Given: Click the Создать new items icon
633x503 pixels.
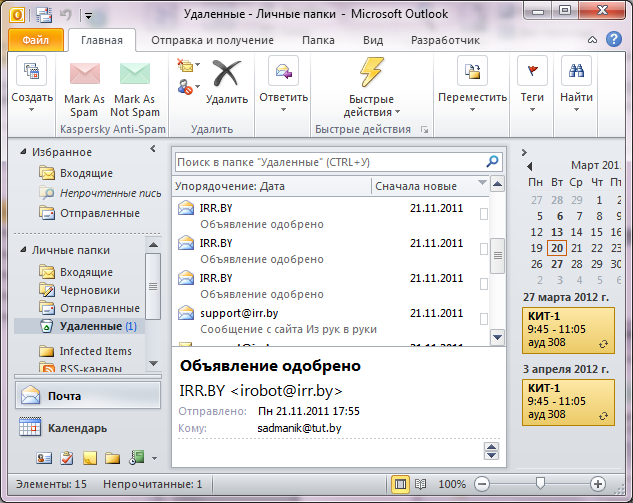Looking at the screenshot, I should (x=31, y=71).
